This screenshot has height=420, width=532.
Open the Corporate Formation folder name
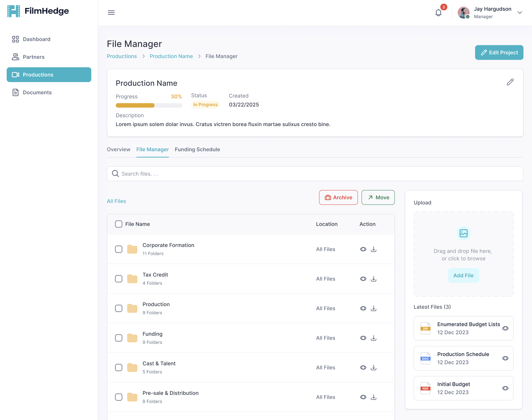click(168, 245)
